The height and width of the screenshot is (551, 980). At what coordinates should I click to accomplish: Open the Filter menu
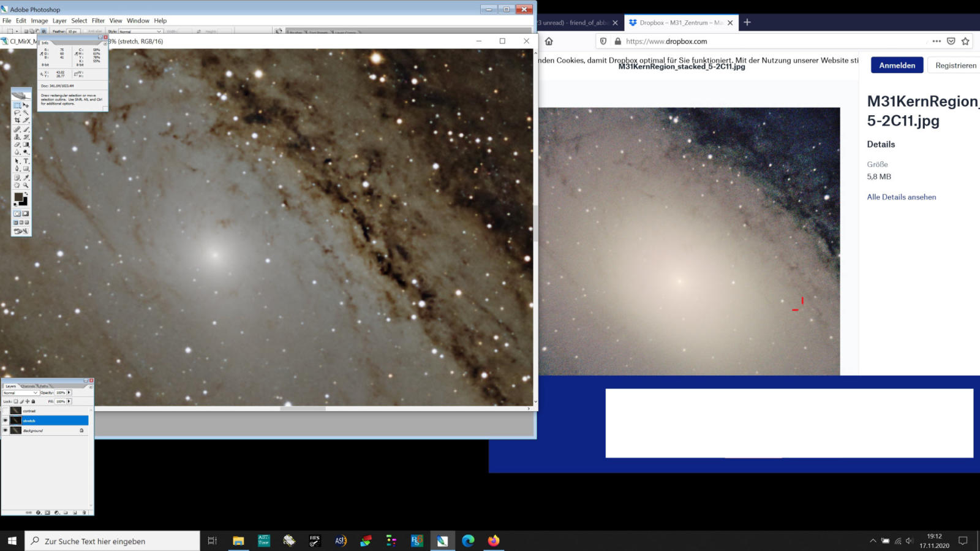(x=98, y=20)
